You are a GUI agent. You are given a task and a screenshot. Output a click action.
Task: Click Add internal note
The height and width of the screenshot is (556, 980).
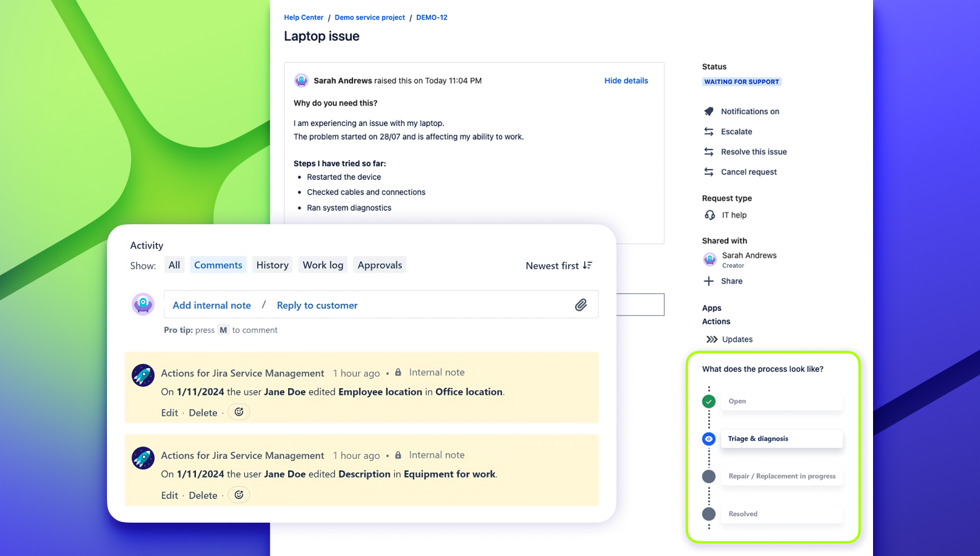pos(212,305)
